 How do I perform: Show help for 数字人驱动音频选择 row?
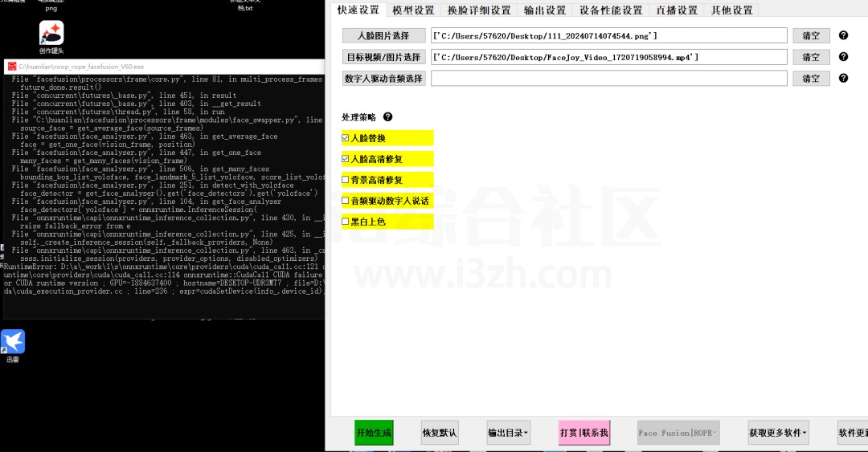point(843,78)
